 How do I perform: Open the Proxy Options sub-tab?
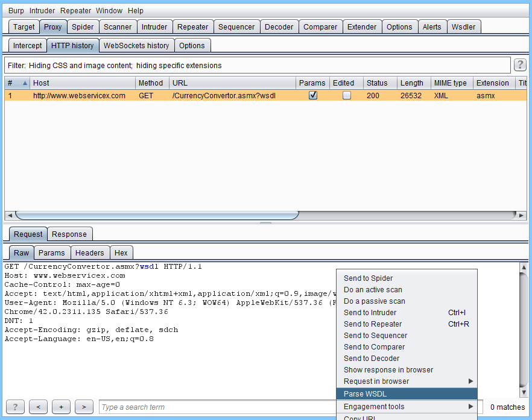point(192,45)
